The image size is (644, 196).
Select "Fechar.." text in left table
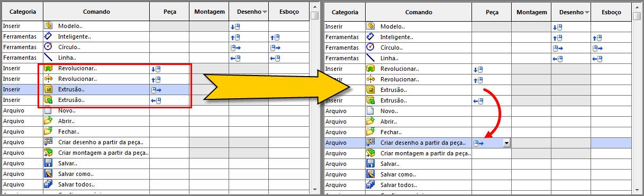coord(69,132)
